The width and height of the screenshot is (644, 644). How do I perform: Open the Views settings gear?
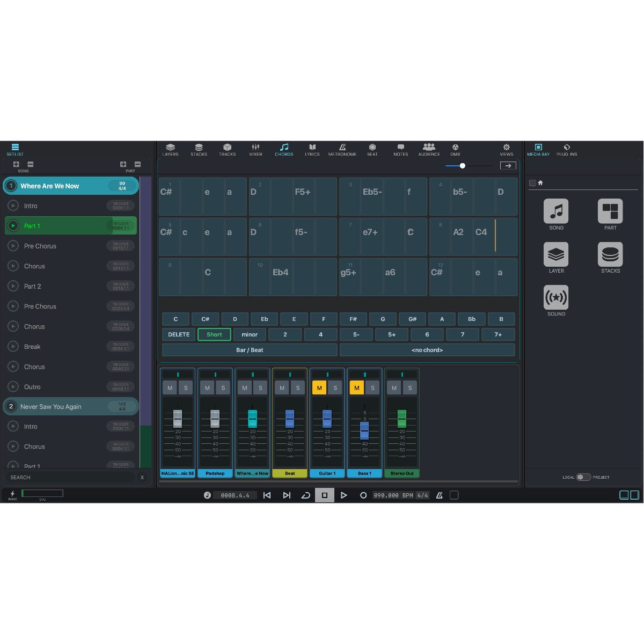pyautogui.click(x=506, y=150)
